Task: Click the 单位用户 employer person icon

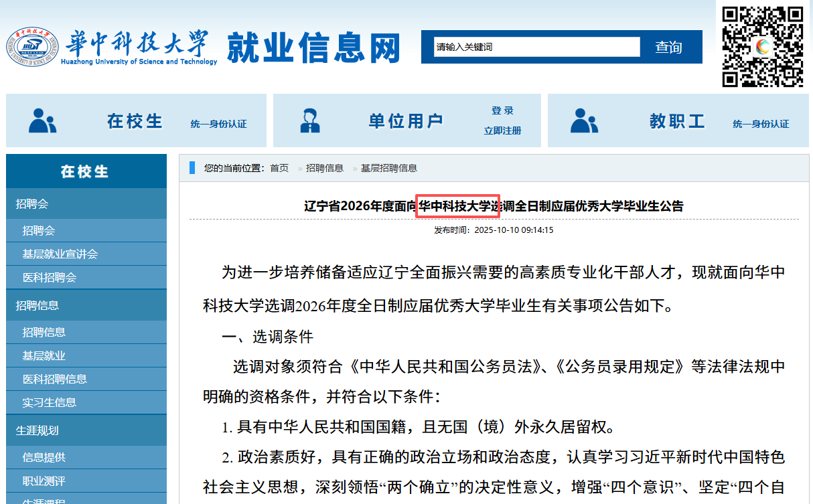Action: (x=309, y=120)
